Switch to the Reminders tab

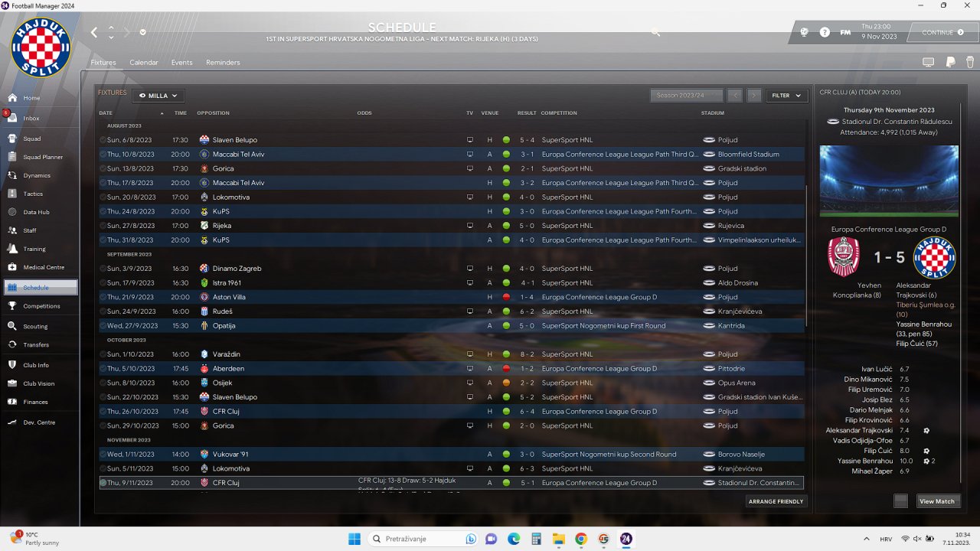pos(223,63)
